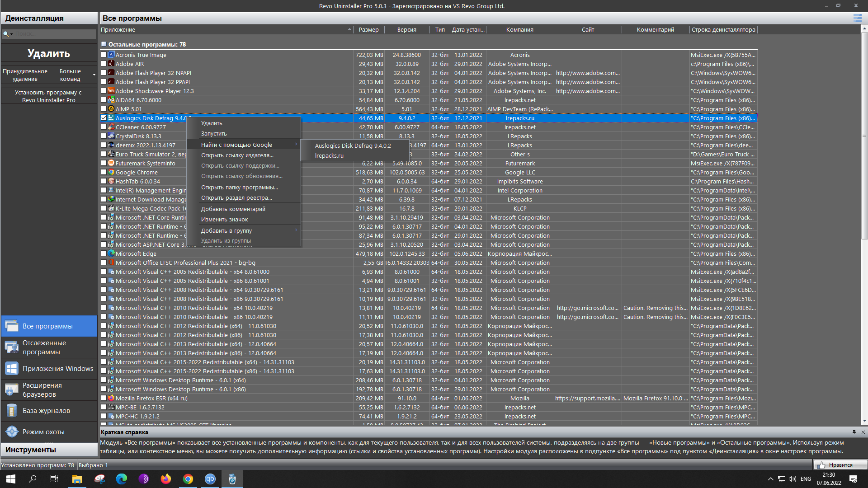Click the Acronis True Image app icon
The width and height of the screenshot is (868, 488).
111,55
